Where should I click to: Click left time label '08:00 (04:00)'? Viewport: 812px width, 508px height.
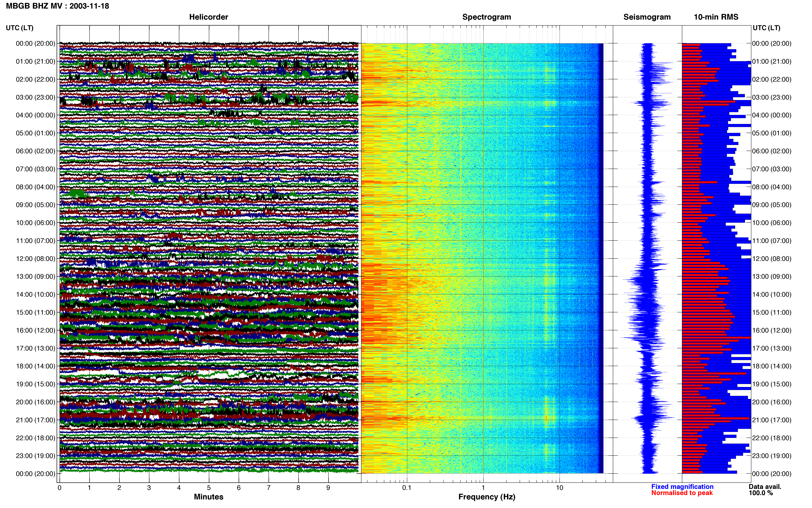36,187
